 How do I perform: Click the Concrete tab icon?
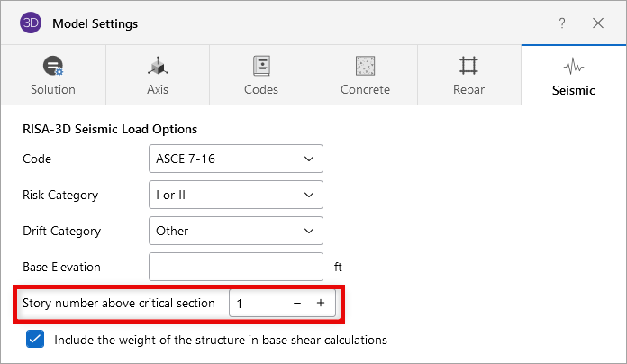(365, 66)
